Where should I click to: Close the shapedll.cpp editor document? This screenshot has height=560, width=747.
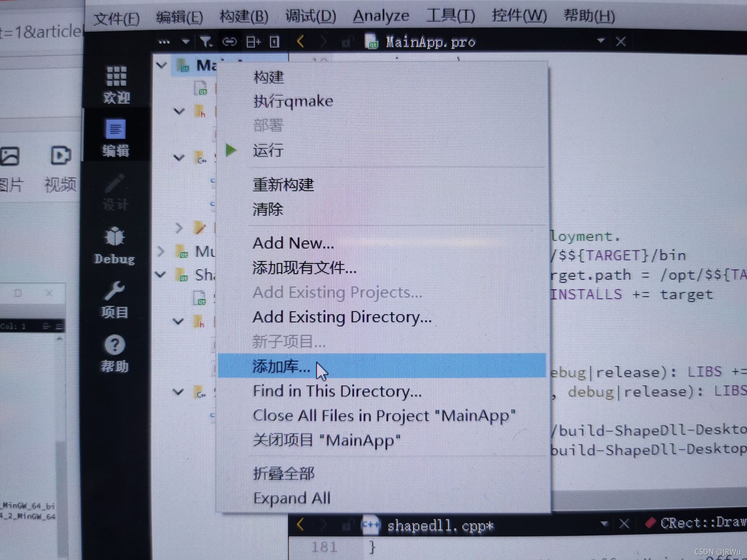[x=624, y=524]
